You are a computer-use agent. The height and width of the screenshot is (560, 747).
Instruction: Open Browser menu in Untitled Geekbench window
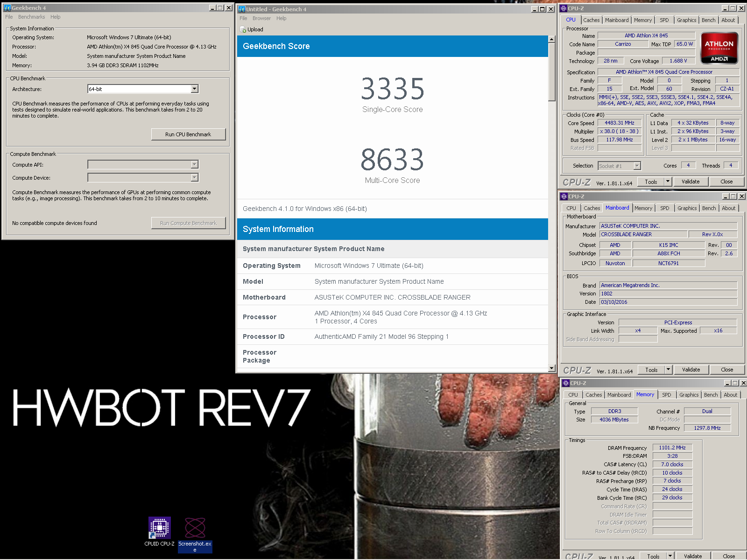261,18
